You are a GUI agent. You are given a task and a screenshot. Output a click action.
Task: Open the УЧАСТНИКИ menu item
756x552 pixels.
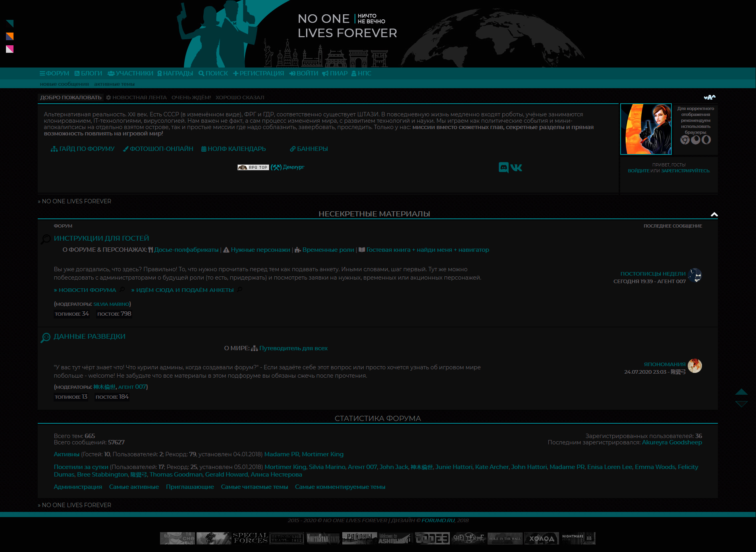coord(130,73)
